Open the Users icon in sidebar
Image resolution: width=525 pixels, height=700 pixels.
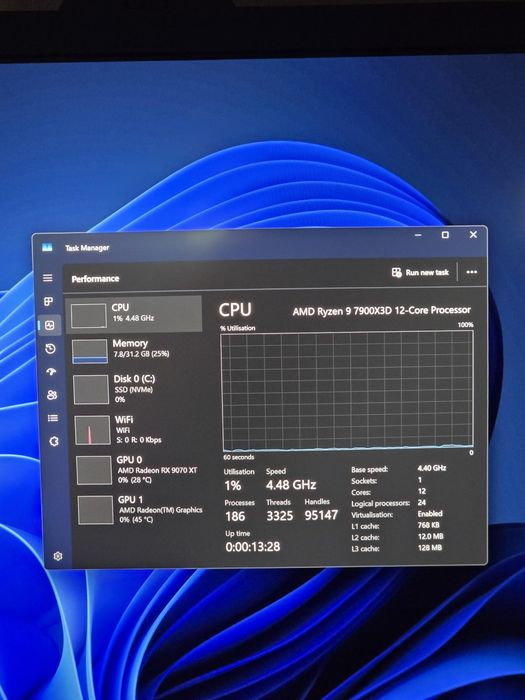coord(52,395)
